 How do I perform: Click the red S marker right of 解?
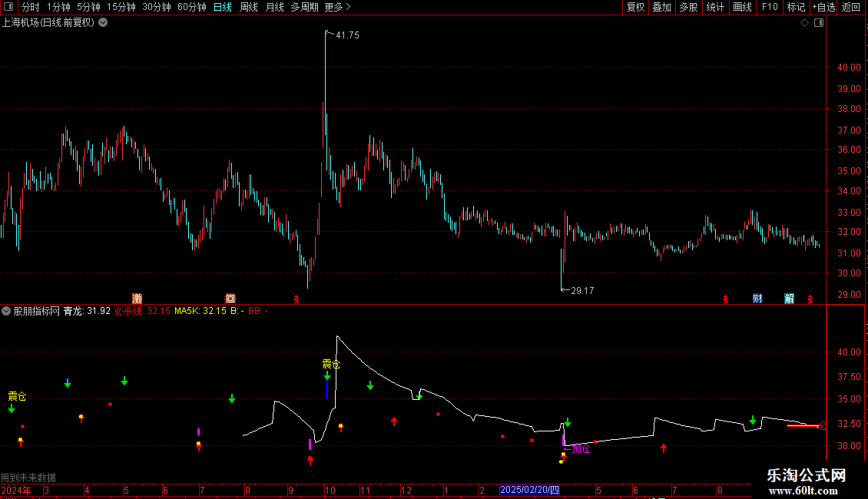pos(810,299)
